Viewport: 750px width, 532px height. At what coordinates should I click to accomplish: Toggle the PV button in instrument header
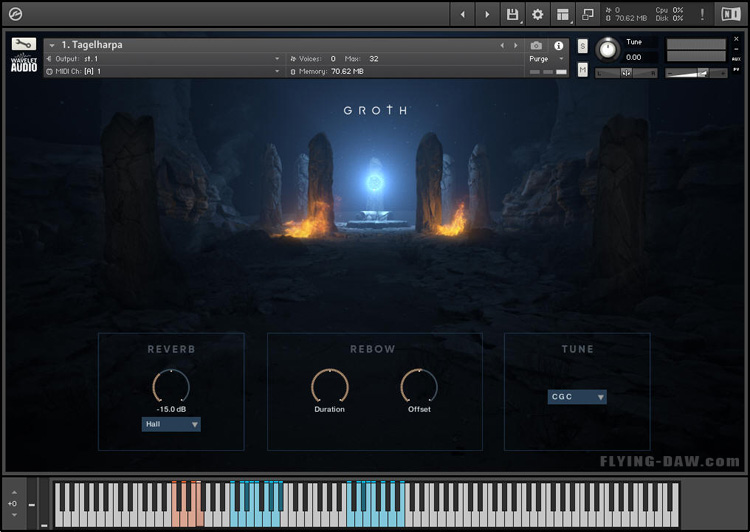[x=736, y=70]
